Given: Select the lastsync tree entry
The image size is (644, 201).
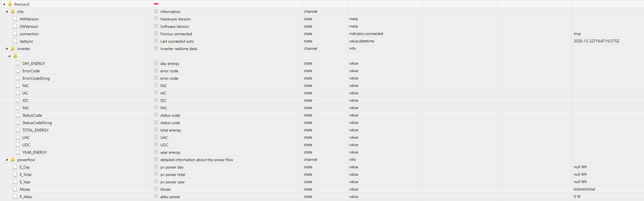Looking at the screenshot, I should point(27,41).
